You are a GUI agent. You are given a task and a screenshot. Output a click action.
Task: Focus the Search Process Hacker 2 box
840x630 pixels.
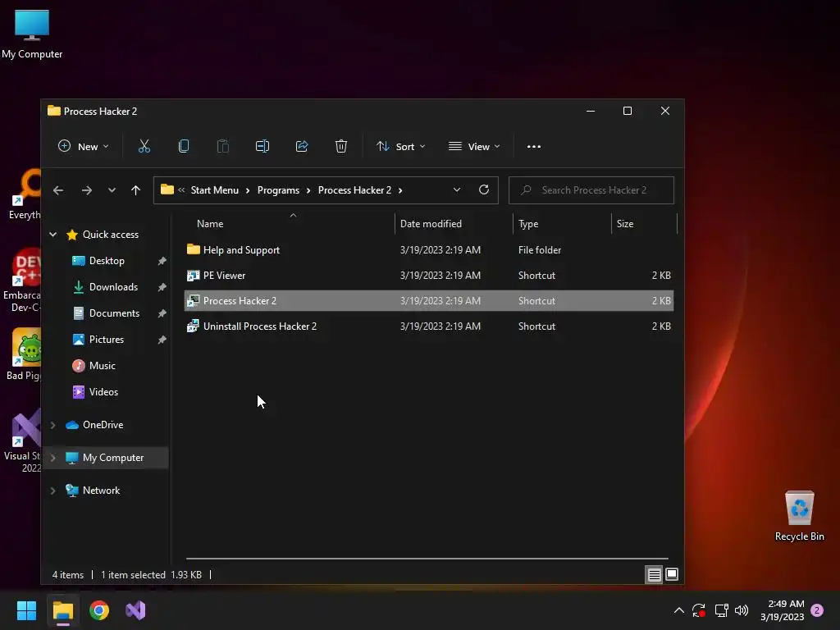coord(591,190)
